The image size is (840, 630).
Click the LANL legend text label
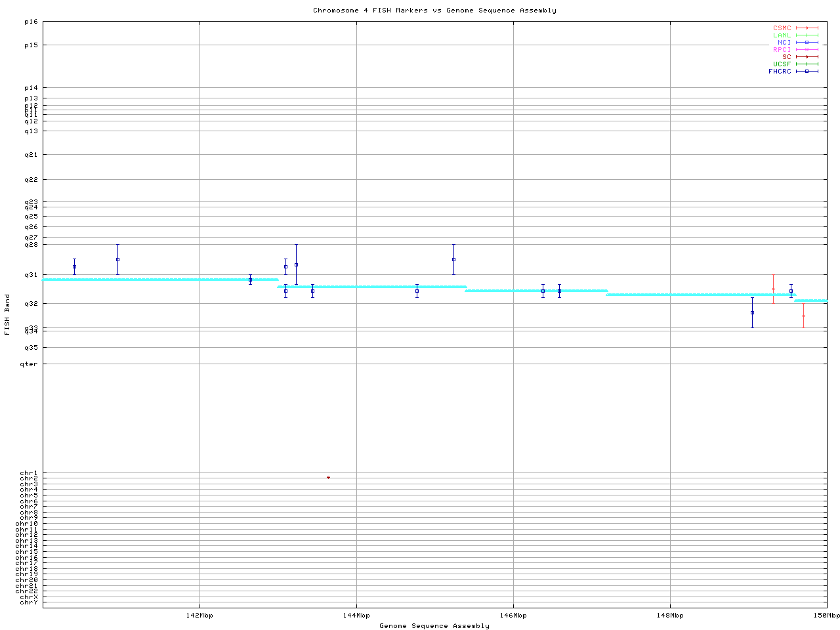(782, 35)
